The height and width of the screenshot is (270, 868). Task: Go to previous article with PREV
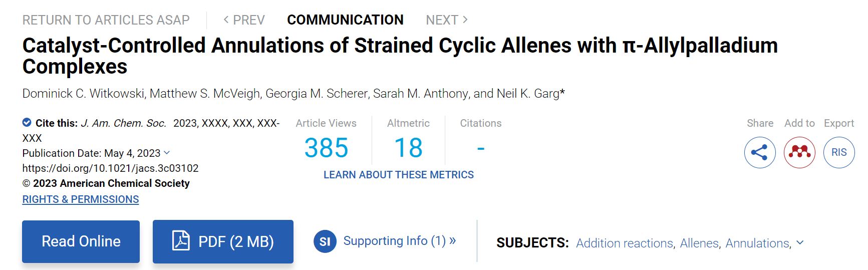244,20
